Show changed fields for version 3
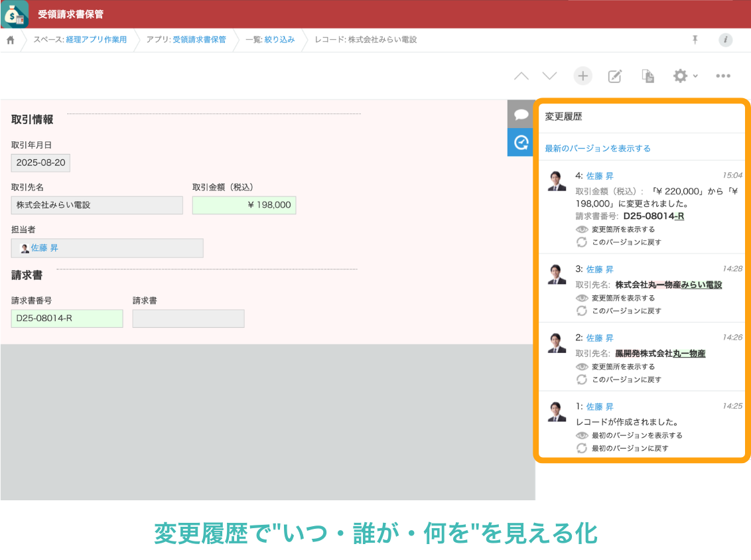 [x=616, y=298]
